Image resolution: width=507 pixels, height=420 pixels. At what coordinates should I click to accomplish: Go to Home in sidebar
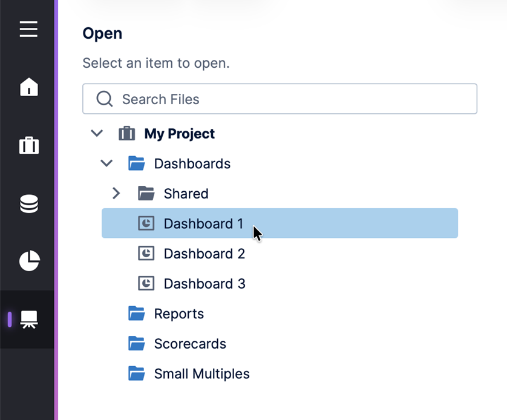point(28,87)
